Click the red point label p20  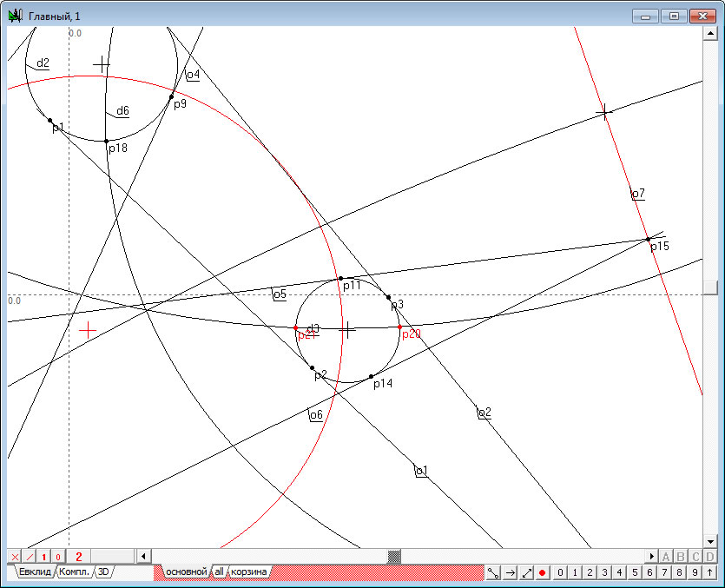[412, 334]
